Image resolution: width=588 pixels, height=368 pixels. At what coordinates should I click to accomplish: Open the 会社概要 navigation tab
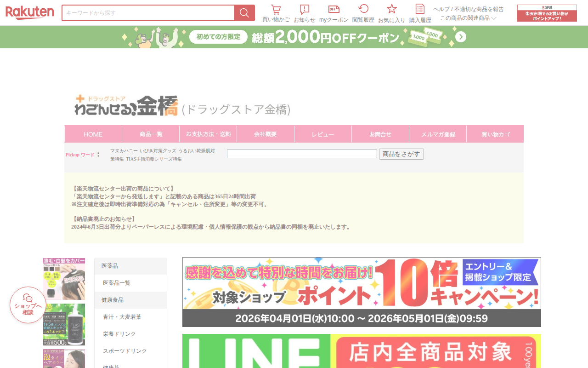coord(266,134)
